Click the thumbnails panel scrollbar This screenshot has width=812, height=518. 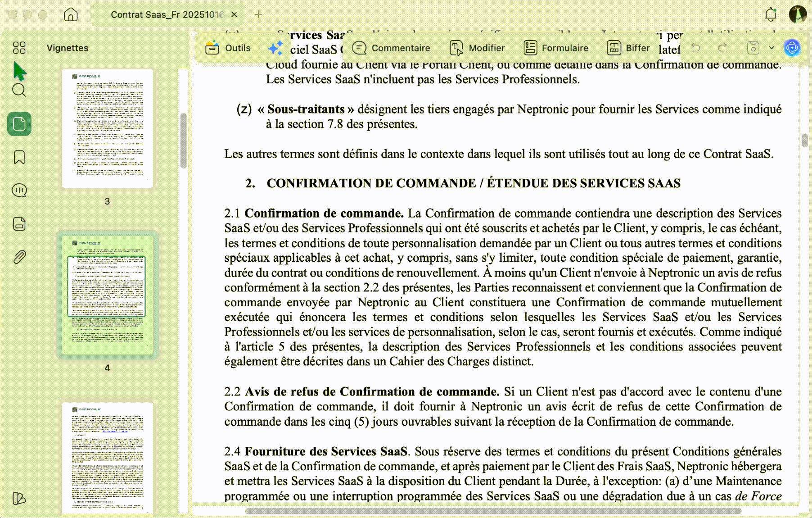tap(183, 141)
